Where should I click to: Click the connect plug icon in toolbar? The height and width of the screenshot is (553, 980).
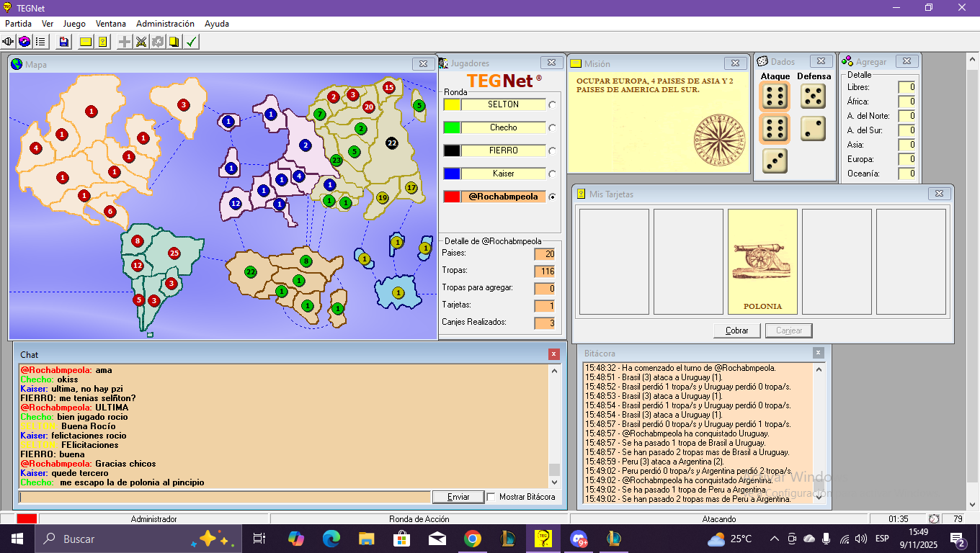point(9,42)
